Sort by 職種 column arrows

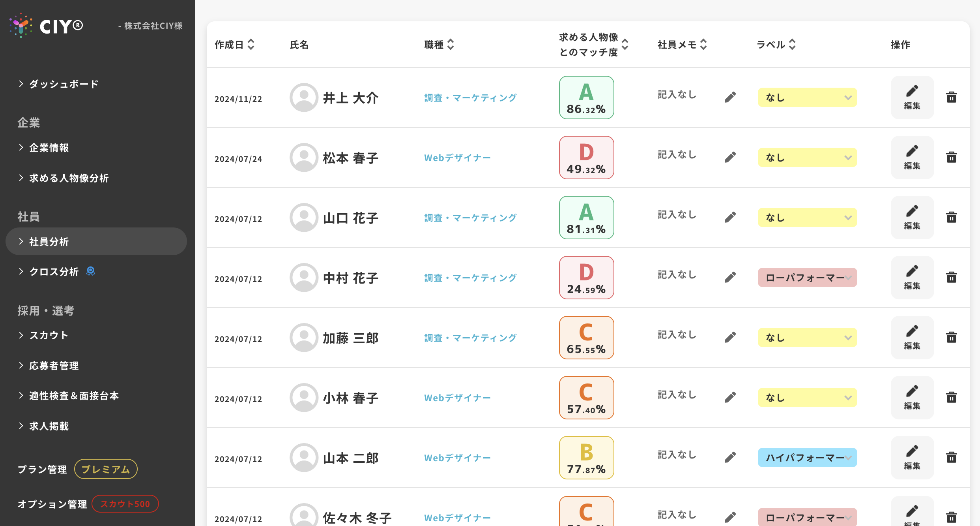tap(451, 45)
